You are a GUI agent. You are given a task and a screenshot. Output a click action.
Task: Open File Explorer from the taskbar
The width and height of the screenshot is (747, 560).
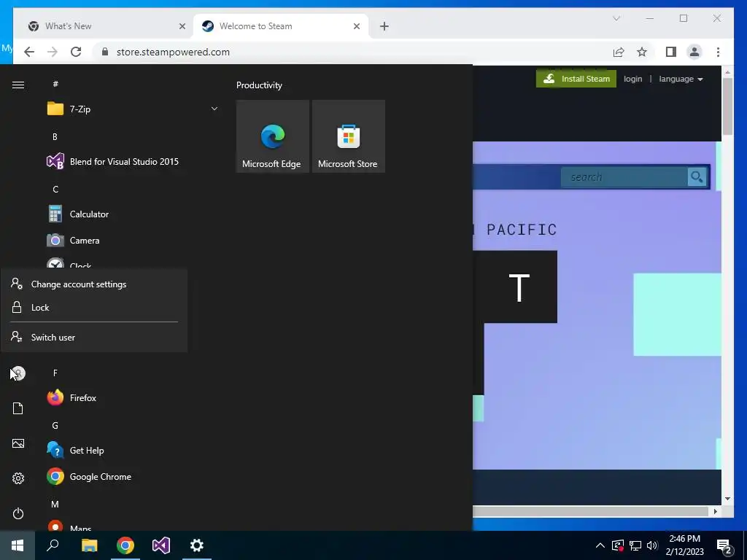[x=89, y=545]
